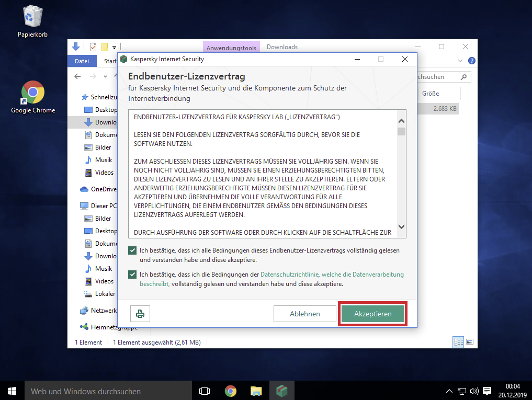Open Google Chrome desktop shortcut

click(x=33, y=97)
